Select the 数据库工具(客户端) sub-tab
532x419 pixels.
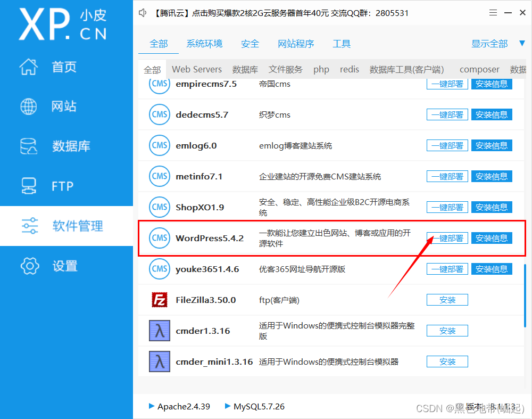(407, 70)
